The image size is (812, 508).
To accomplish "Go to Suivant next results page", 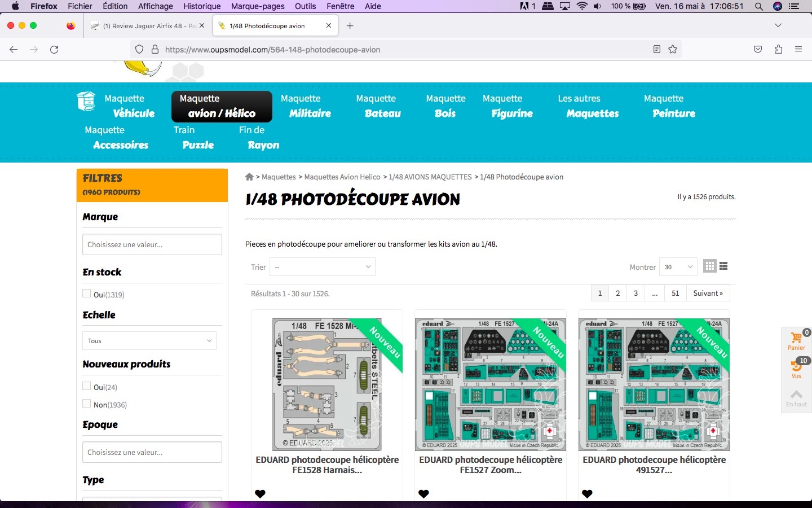I will (708, 294).
